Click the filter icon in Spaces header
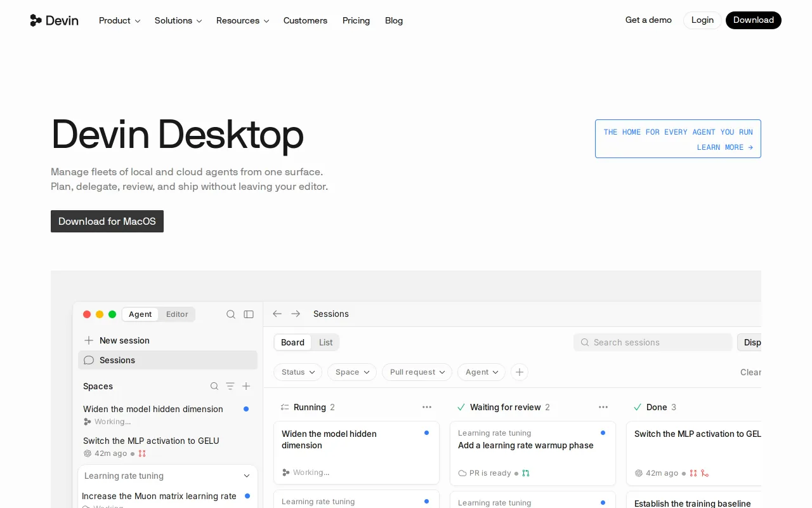Screen dimensions: 812x508 tap(230, 386)
